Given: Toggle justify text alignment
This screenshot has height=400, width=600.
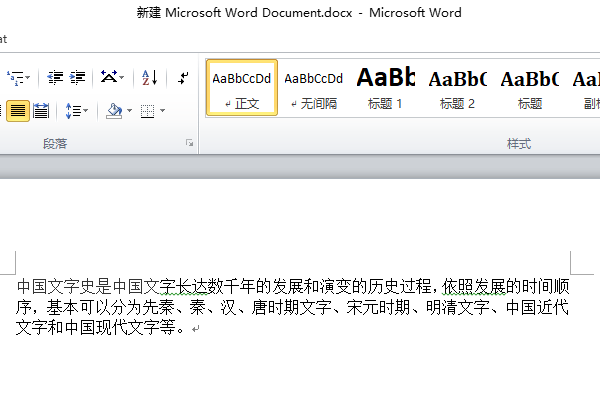Looking at the screenshot, I should pyautogui.click(x=18, y=111).
